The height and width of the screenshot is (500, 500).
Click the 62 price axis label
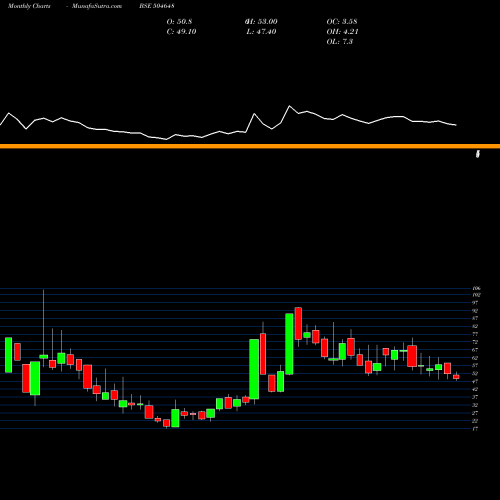(x=475, y=358)
